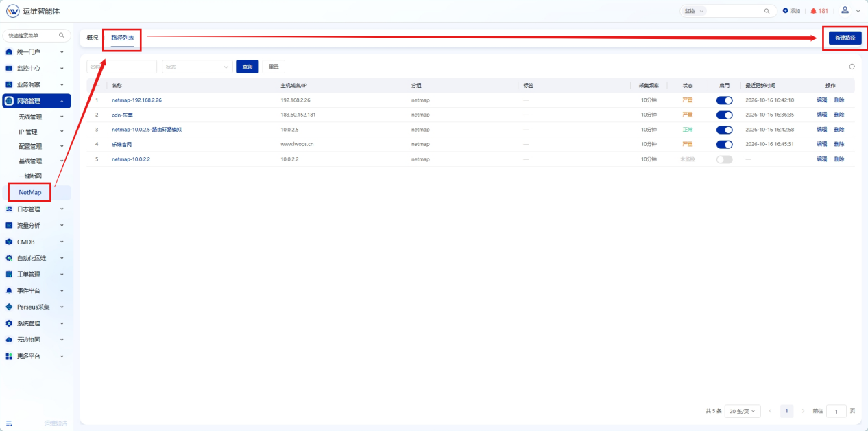The width and height of the screenshot is (868, 431).
Task: Switch to the 概况 tab
Action: click(93, 38)
